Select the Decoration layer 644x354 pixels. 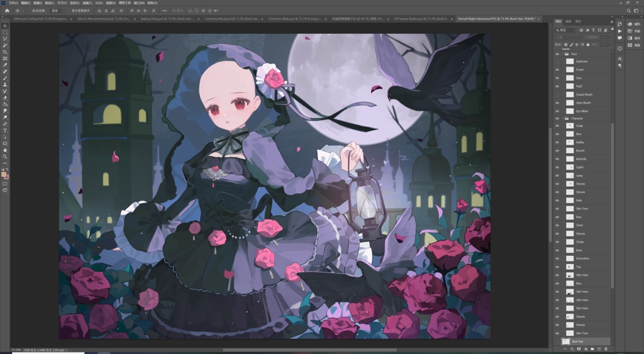click(x=582, y=258)
